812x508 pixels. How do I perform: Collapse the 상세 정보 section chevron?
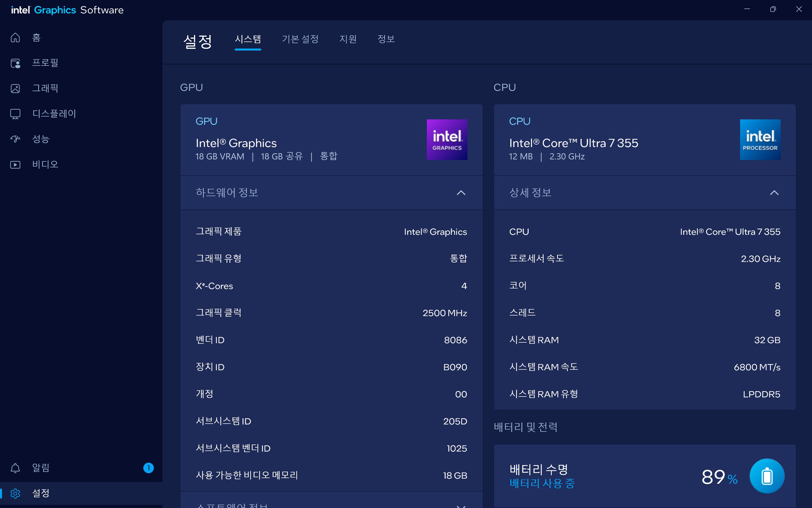pos(774,193)
